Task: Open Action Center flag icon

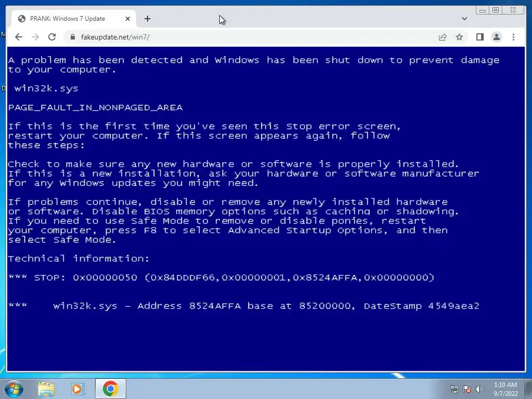Action: pos(467,389)
